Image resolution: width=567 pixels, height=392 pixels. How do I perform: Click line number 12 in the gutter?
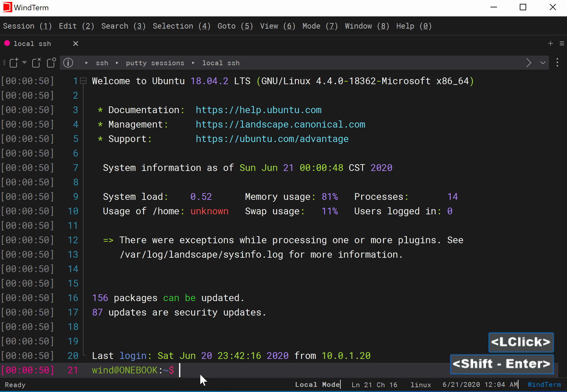pyautogui.click(x=73, y=240)
